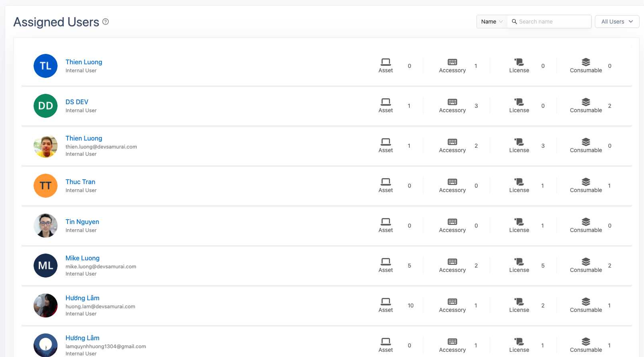Viewport: 644px width, 357px height.
Task: Open the Mike Luong user link
Action: pyautogui.click(x=82, y=258)
